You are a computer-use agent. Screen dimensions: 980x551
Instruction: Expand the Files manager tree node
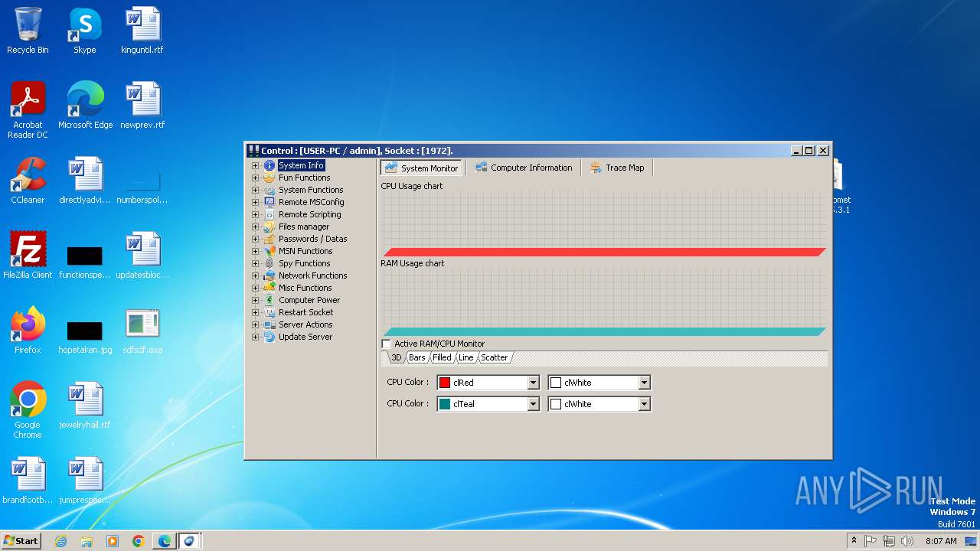[x=256, y=227]
